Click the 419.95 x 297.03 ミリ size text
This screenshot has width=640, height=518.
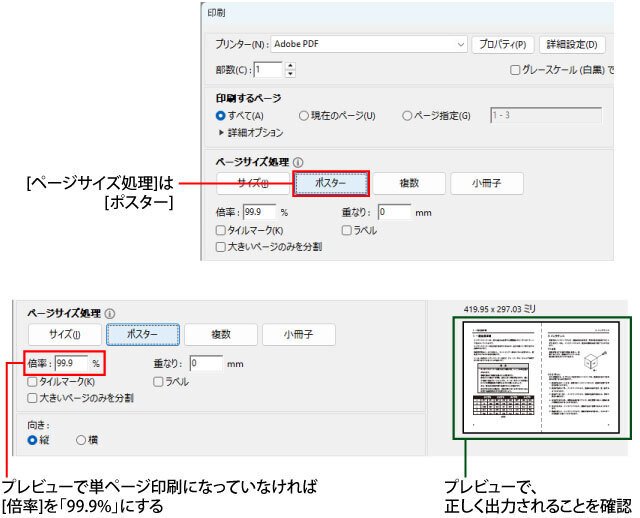click(x=499, y=309)
